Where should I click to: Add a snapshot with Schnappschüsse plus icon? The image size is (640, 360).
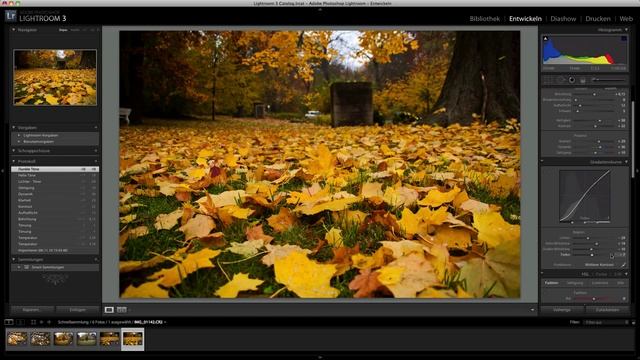[96, 151]
